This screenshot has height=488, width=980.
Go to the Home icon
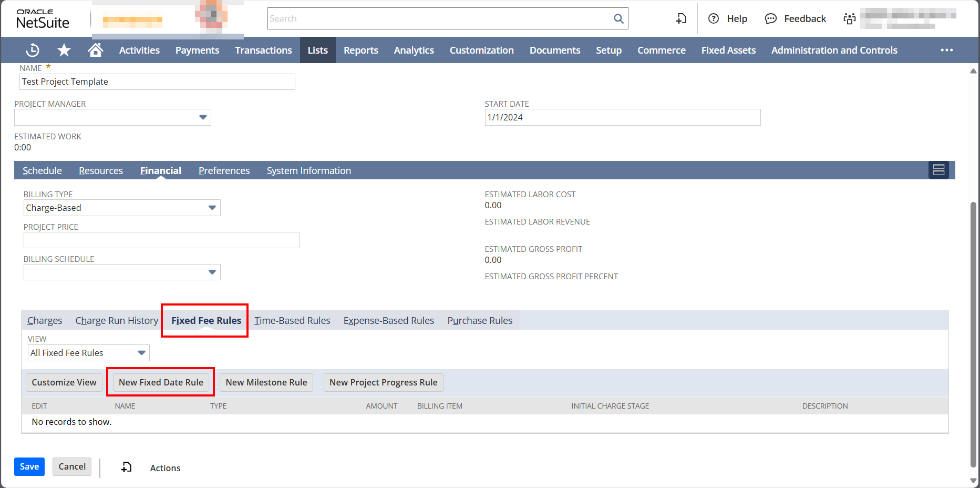(95, 50)
